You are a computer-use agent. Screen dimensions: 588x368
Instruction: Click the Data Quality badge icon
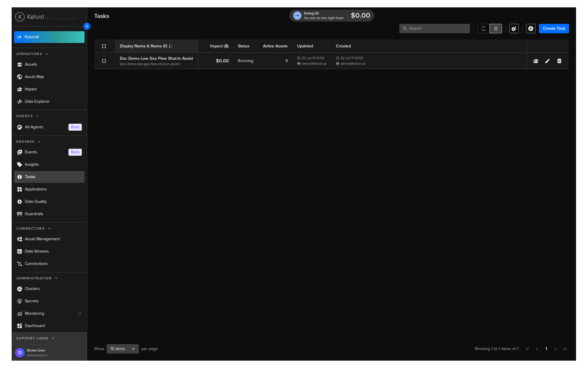tap(20, 202)
